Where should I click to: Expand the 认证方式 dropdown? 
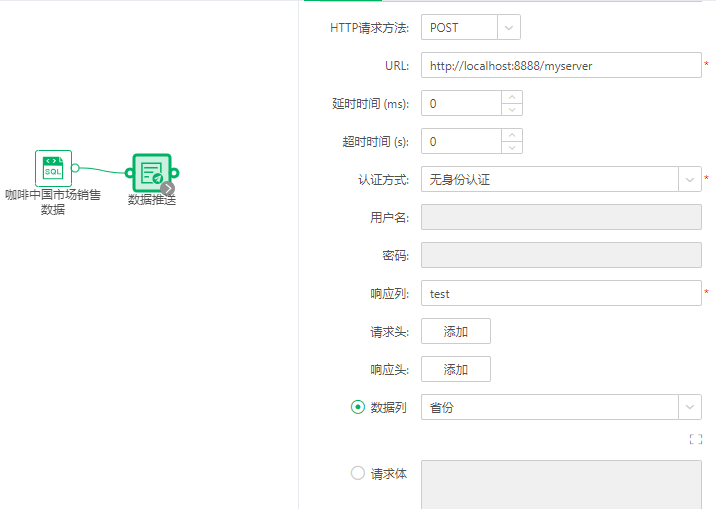coord(690,180)
